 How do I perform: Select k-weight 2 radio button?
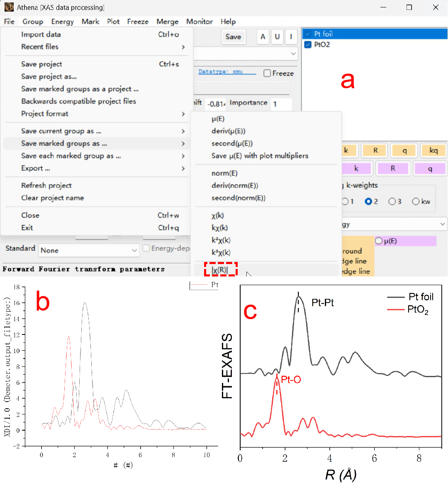[368, 201]
